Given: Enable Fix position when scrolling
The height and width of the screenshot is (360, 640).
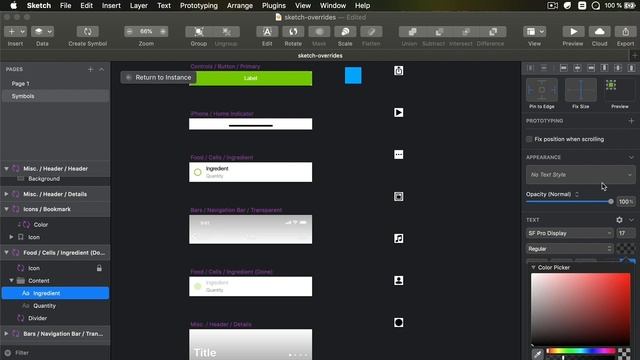Looking at the screenshot, I should pyautogui.click(x=529, y=139).
